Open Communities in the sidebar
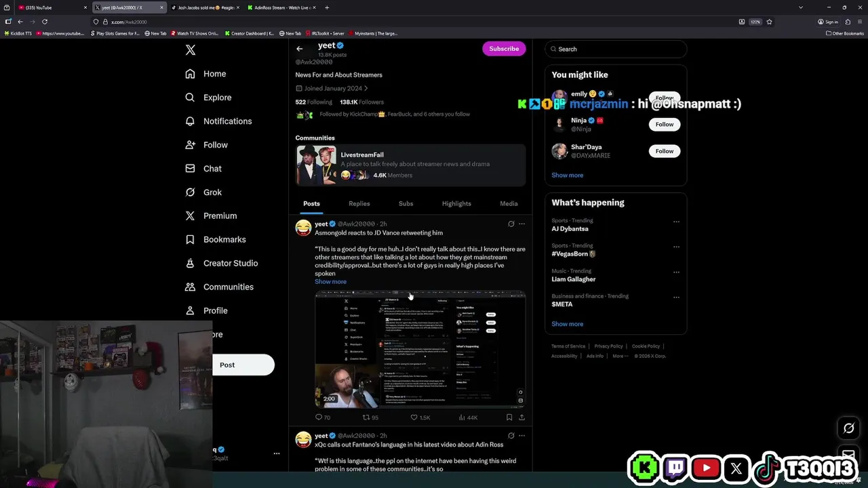 tap(219, 287)
